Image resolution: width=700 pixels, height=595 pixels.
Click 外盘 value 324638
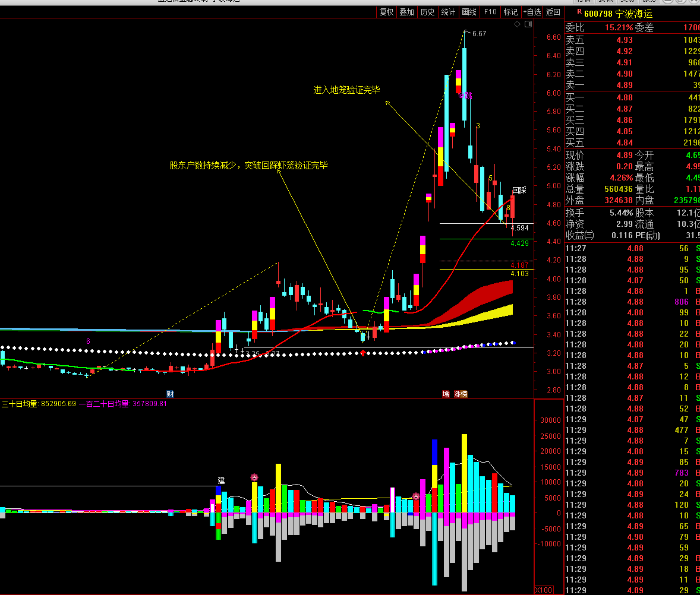(619, 200)
